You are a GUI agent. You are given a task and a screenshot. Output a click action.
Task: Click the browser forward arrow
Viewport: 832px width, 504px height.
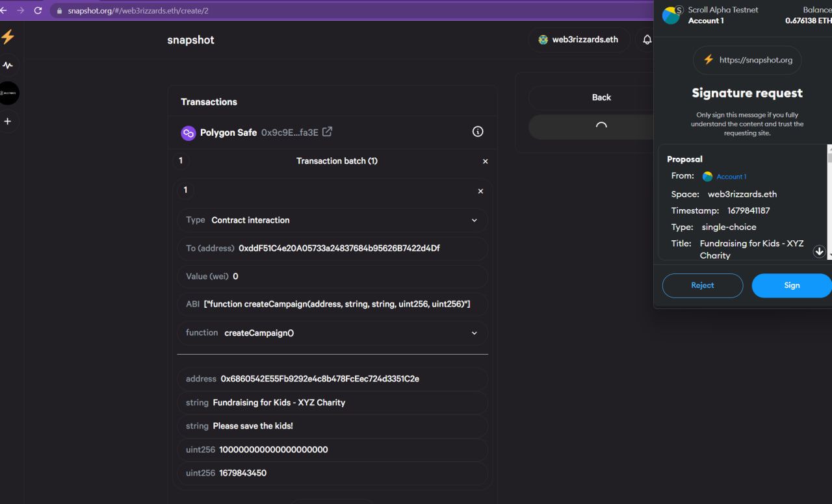20,10
